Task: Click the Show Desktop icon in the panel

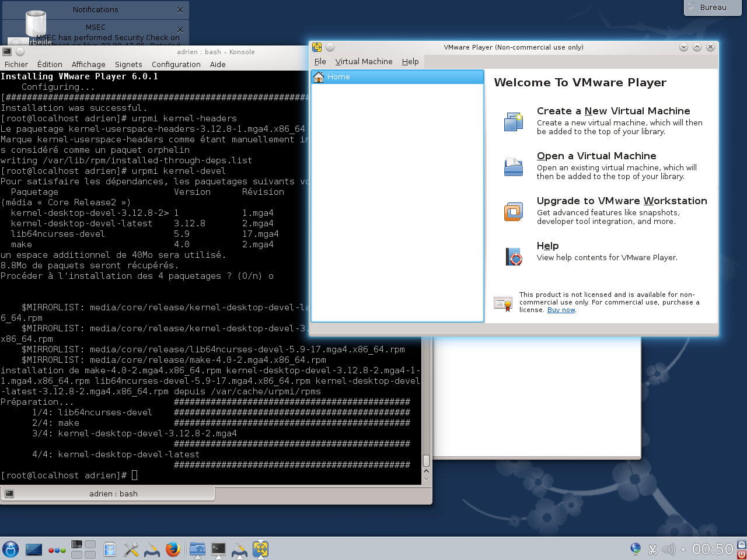Action: click(x=34, y=549)
